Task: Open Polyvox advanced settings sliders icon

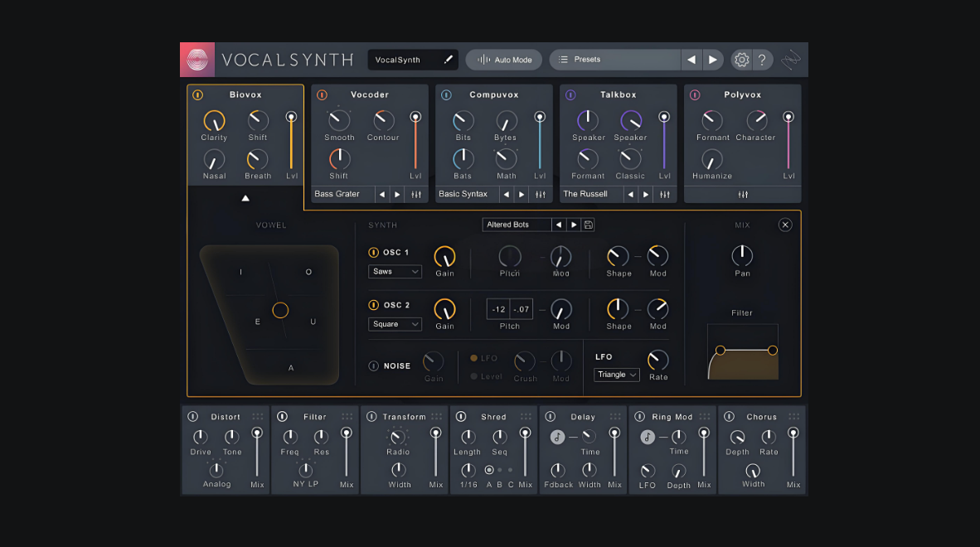Action: click(743, 194)
